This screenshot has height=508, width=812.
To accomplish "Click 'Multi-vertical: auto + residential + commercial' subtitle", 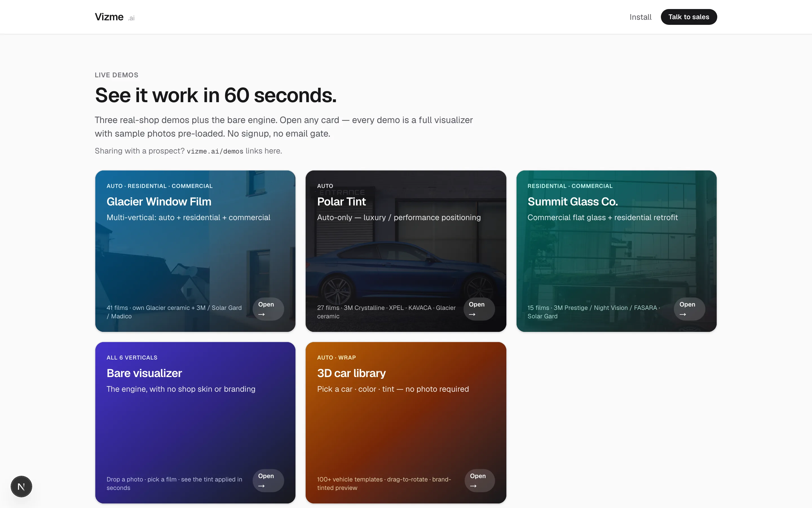I will [x=188, y=217].
